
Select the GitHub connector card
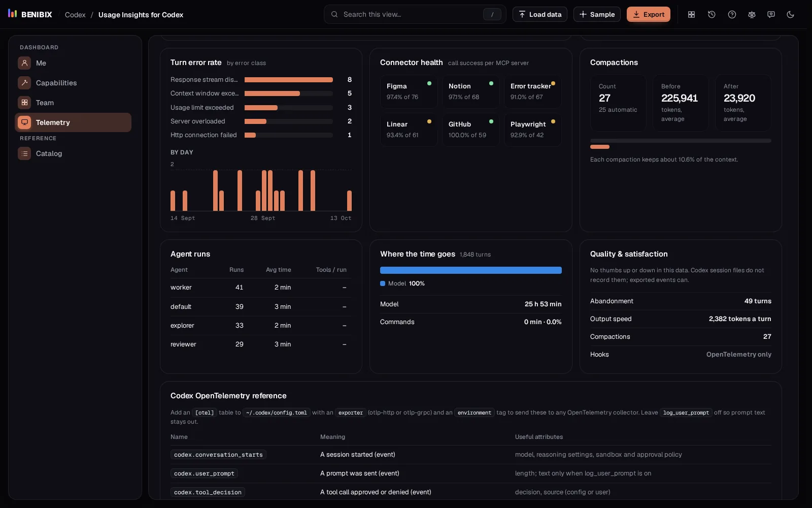pos(470,130)
